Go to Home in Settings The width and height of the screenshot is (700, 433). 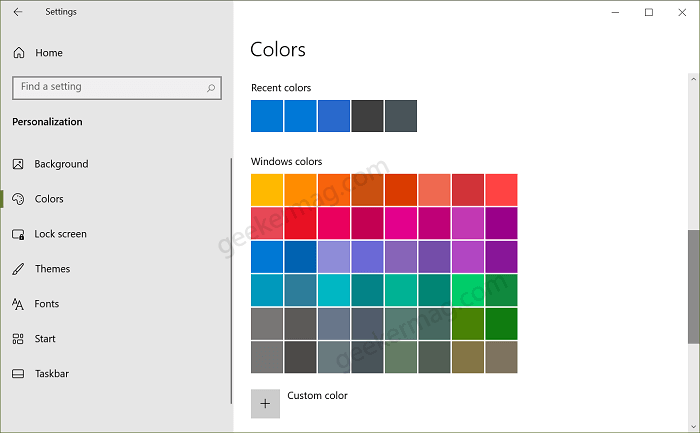(x=49, y=53)
